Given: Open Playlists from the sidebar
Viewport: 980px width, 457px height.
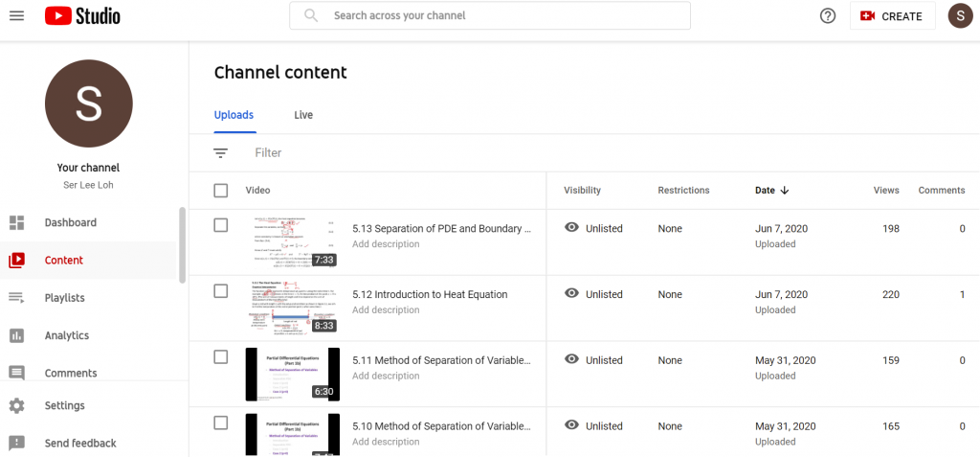Looking at the screenshot, I should tap(64, 298).
